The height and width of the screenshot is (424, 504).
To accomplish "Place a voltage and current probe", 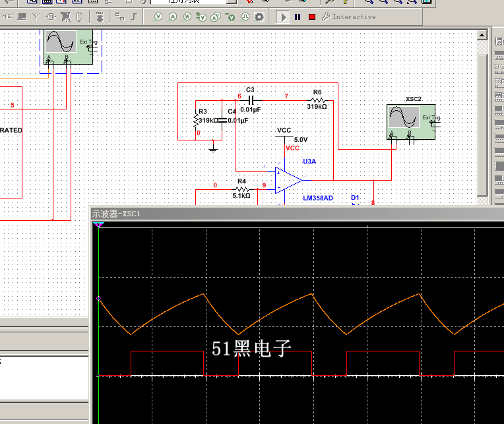I will click(x=216, y=17).
